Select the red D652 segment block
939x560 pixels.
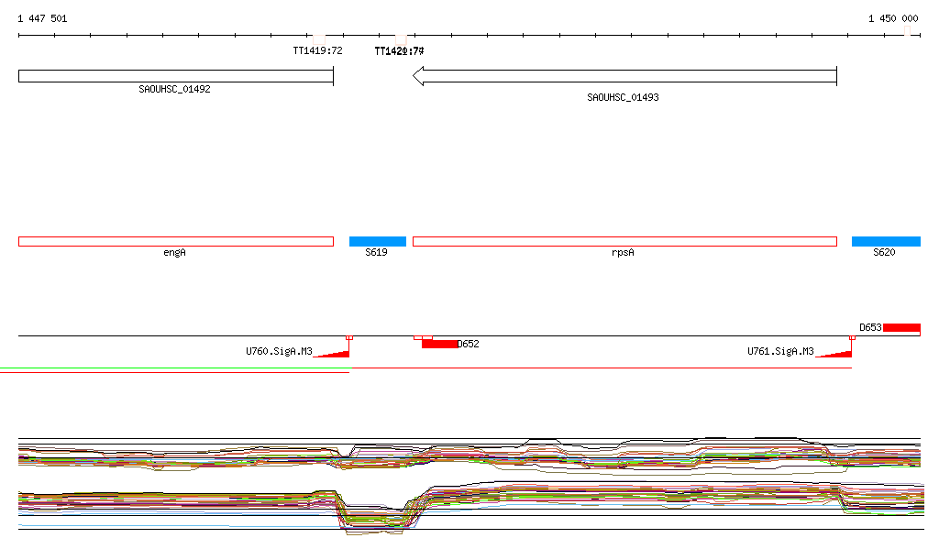(x=439, y=344)
